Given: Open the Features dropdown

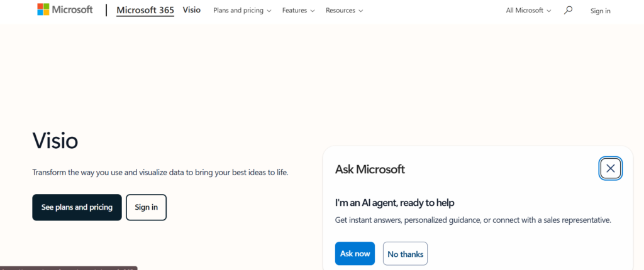Looking at the screenshot, I should [298, 11].
